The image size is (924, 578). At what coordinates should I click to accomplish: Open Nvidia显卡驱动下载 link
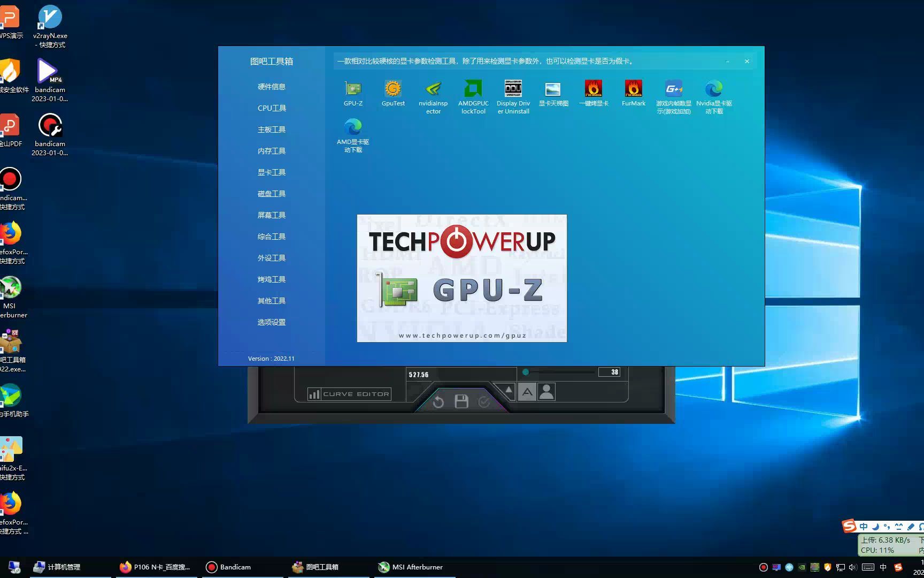[714, 97]
